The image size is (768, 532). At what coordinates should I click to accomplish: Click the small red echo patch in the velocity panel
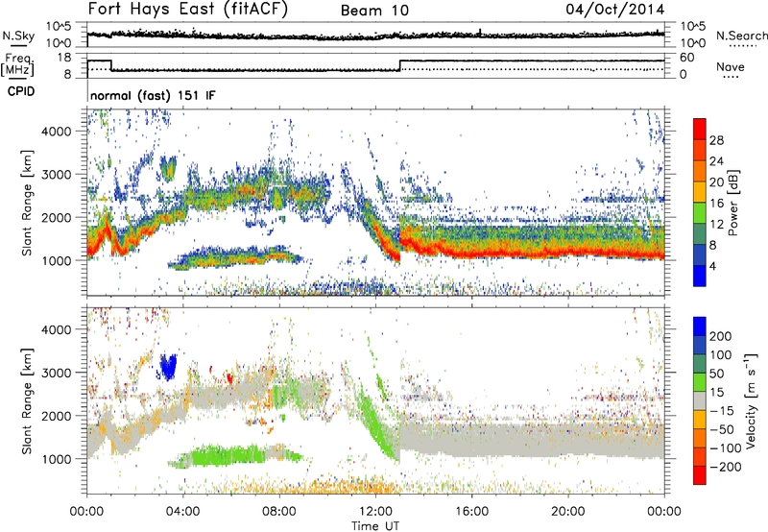click(229, 377)
